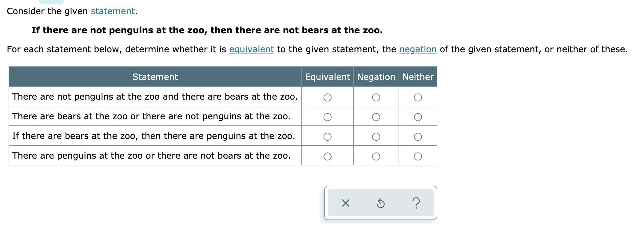Viewport: 644px width, 233px height.
Task: Click the Statement column header
Action: [155, 77]
